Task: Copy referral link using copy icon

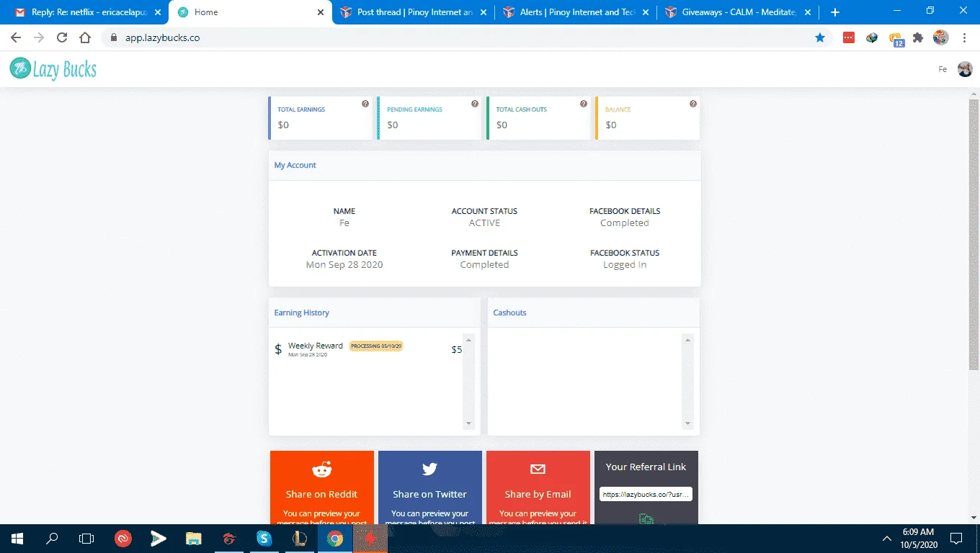Action: click(x=646, y=519)
